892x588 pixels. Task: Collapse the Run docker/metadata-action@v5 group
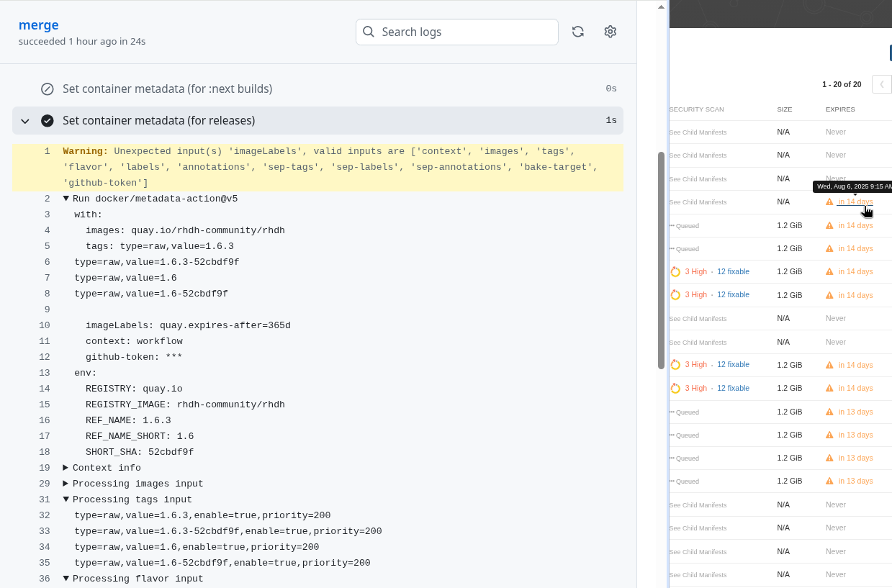tap(66, 199)
